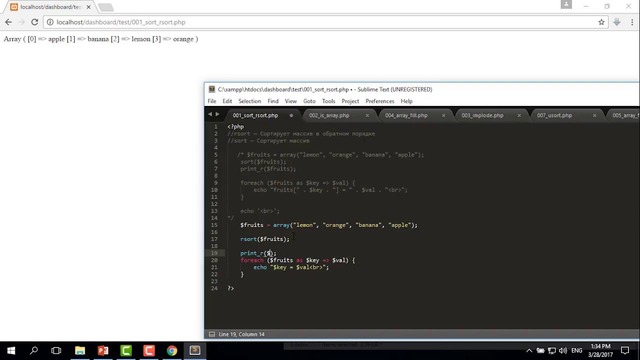Open the Goto menu
640x360 pixels.
(x=309, y=101)
